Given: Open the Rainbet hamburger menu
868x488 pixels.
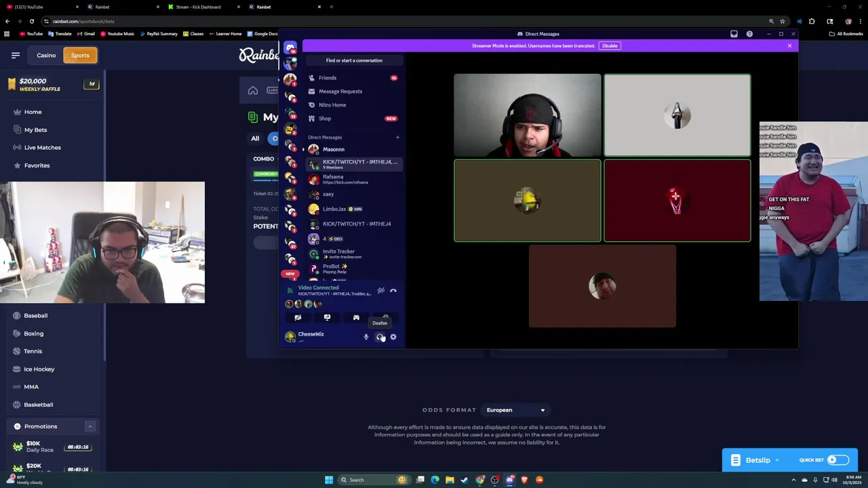Looking at the screenshot, I should click(16, 55).
